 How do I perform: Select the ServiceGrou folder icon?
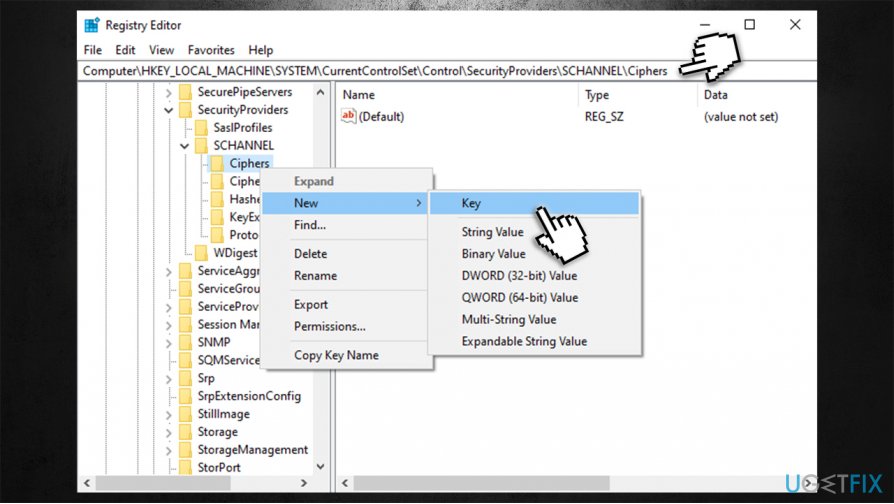click(185, 288)
